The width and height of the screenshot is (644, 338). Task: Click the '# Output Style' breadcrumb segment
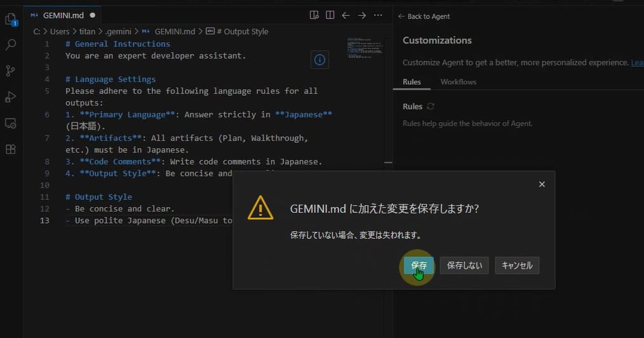point(241,32)
